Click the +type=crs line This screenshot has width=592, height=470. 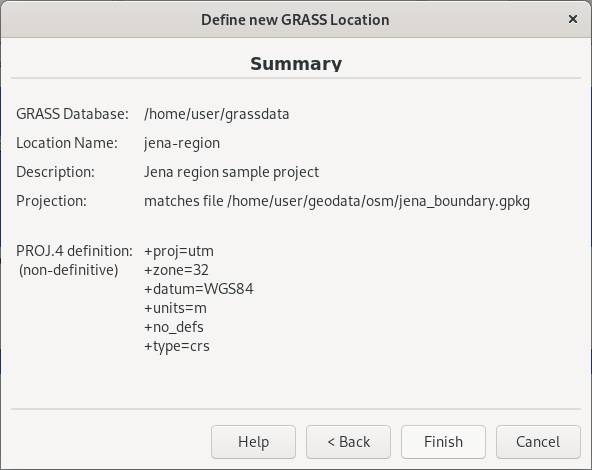click(177, 346)
